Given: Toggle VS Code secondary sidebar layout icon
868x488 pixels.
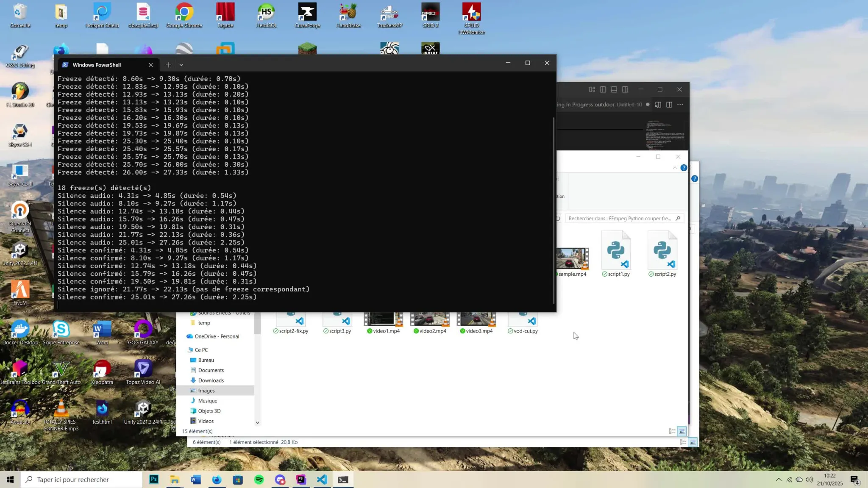Looking at the screenshot, I should [625, 89].
